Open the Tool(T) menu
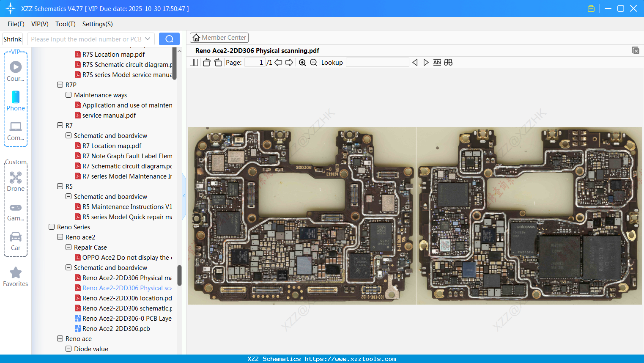The image size is (644, 363). [x=65, y=24]
